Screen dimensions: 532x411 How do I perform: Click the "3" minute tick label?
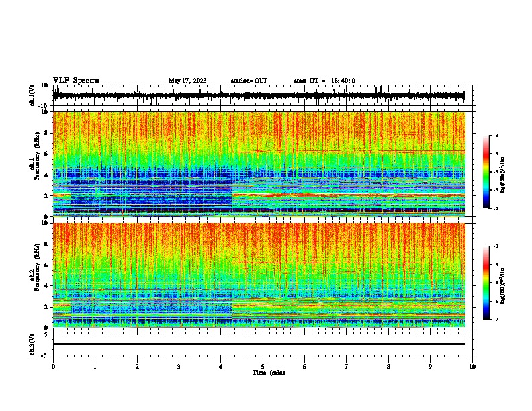[179, 367]
